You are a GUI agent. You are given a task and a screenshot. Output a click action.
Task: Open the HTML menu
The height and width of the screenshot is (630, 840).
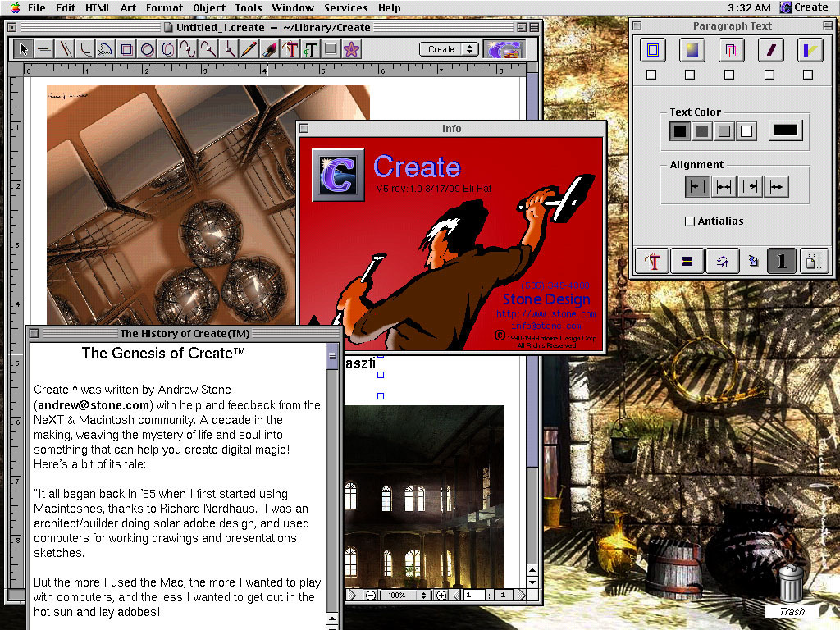pyautogui.click(x=98, y=8)
